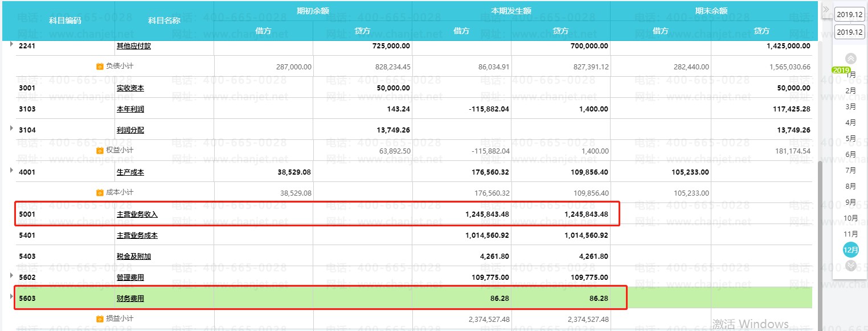Click the 实收资本 account name

point(130,88)
